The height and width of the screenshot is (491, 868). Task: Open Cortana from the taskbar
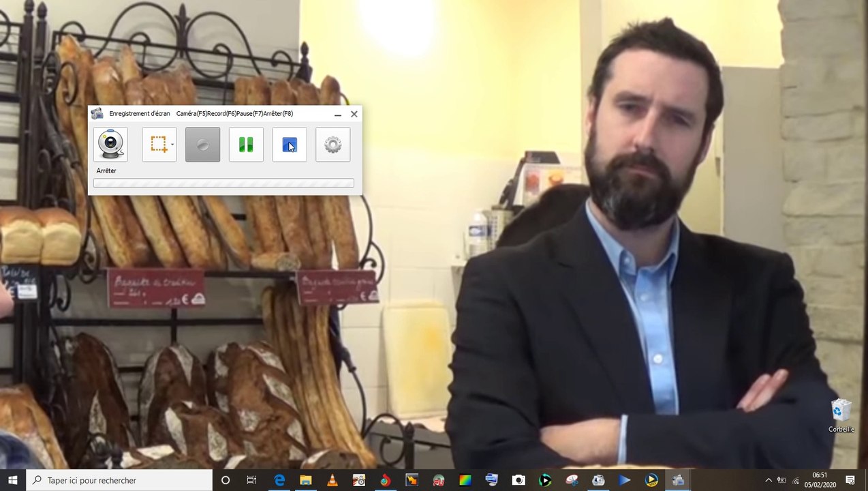coord(226,480)
